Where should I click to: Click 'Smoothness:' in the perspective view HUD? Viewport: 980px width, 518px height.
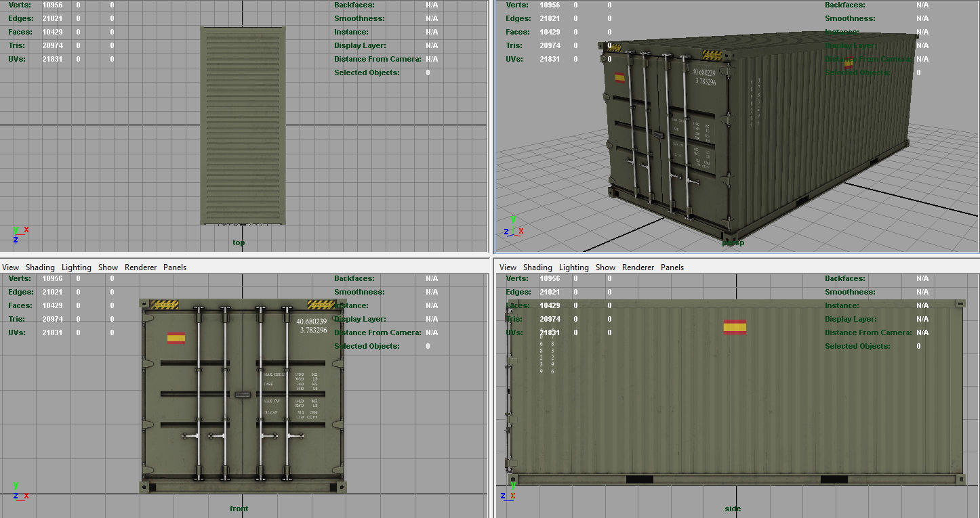point(849,18)
